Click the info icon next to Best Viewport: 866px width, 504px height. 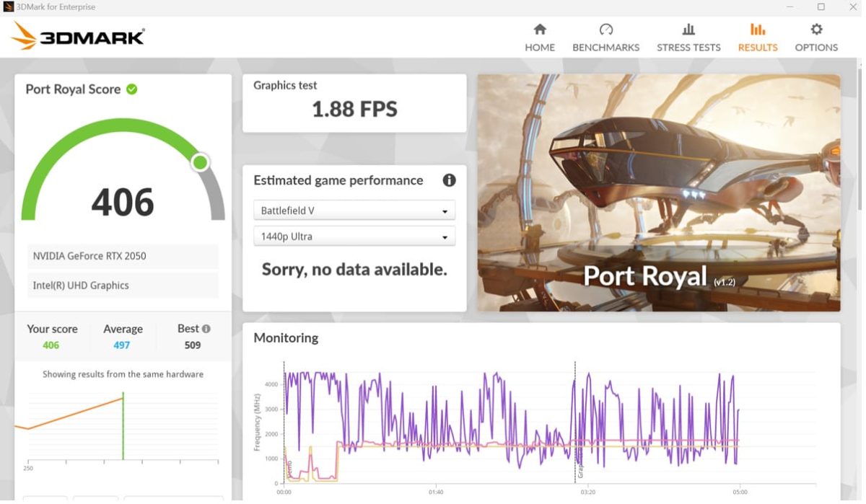point(206,329)
